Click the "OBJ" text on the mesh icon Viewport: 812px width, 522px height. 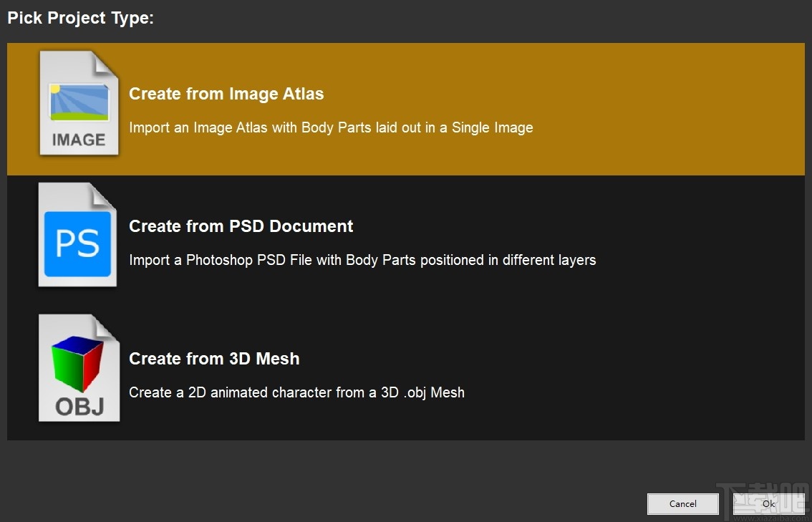coord(79,407)
